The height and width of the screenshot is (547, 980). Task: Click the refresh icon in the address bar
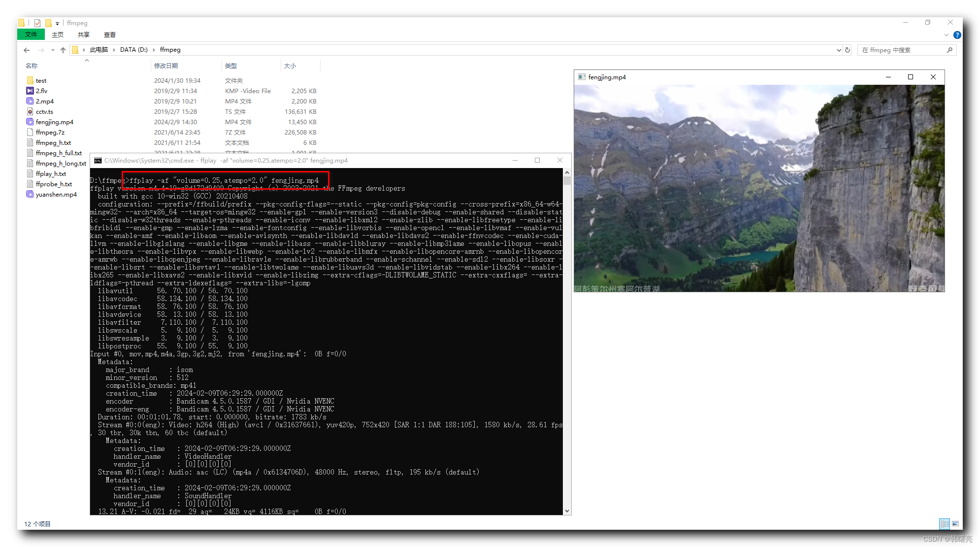pyautogui.click(x=847, y=50)
